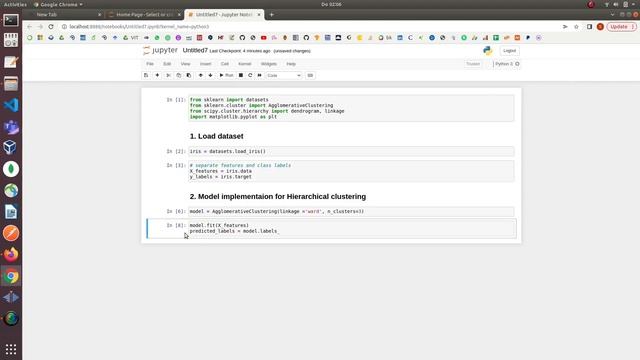640x360 pixels.
Task: Click the Jupyter logo
Action: (x=160, y=51)
